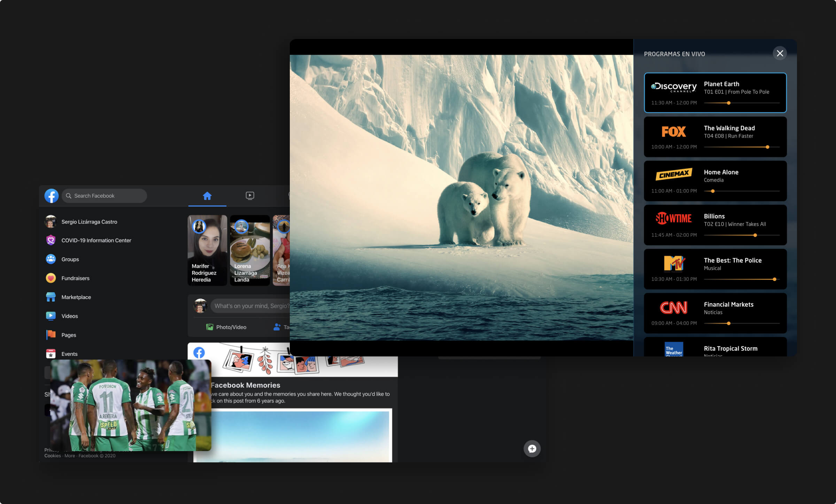Viewport: 836px width, 504px height.
Task: Open Videos from sidebar
Action: point(69,316)
